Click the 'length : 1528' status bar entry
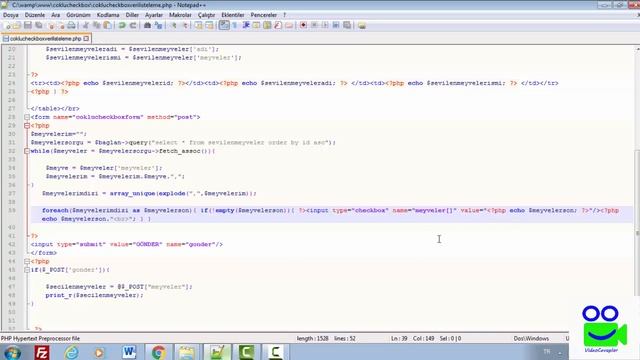 pos(312,338)
